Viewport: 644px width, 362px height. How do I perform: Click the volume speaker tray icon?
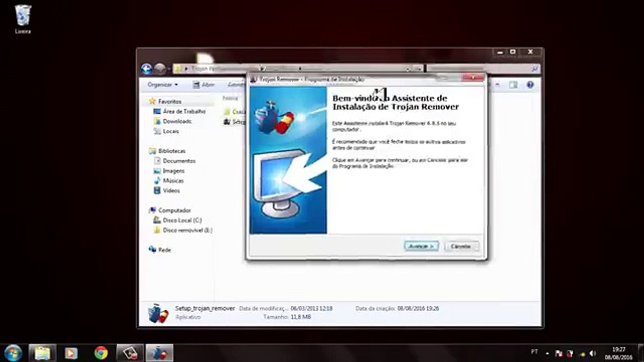(592, 353)
